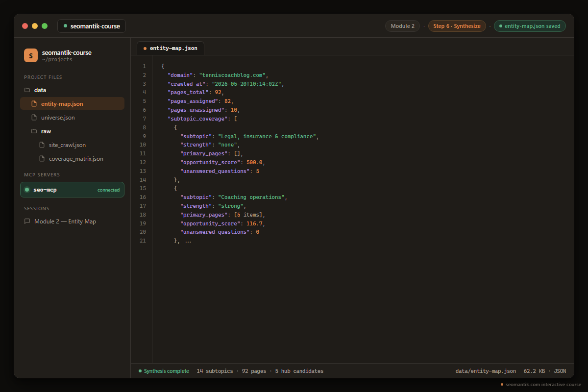Click the data folder icon
The width and height of the screenshot is (588, 392).
[x=27, y=90]
